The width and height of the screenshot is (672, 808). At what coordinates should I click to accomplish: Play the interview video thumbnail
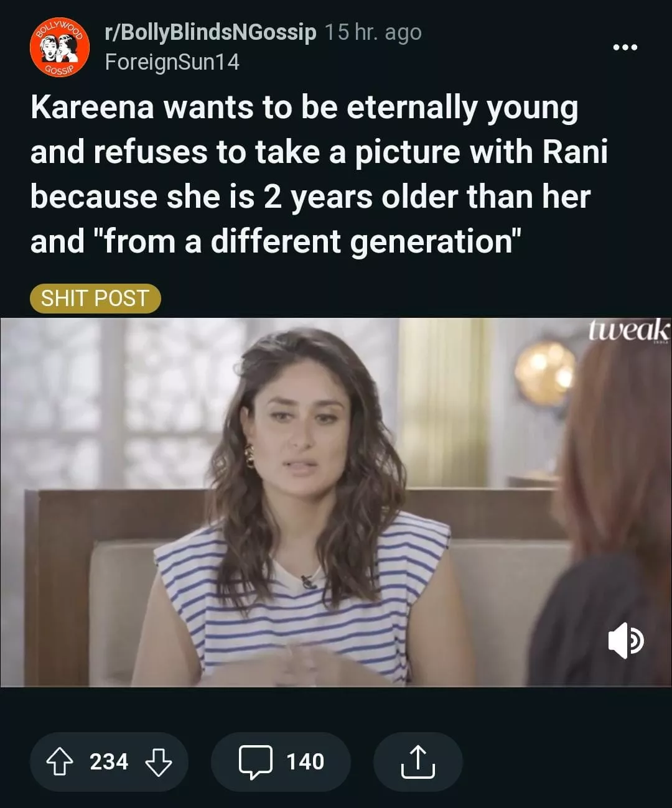click(x=336, y=503)
